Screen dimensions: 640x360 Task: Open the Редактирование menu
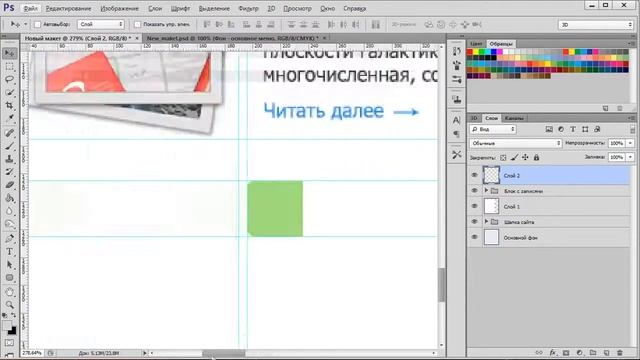pos(69,9)
